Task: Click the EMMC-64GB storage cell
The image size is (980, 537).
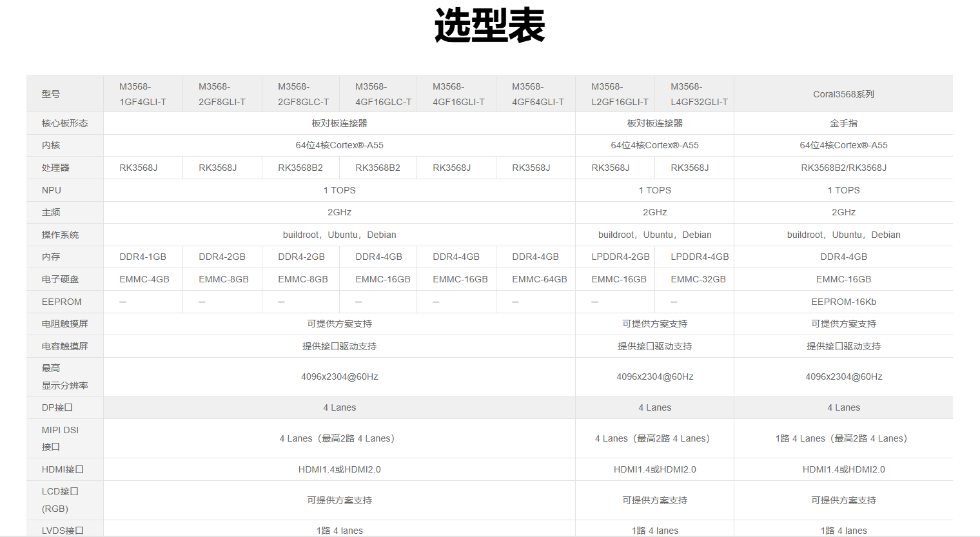Action: click(539, 279)
